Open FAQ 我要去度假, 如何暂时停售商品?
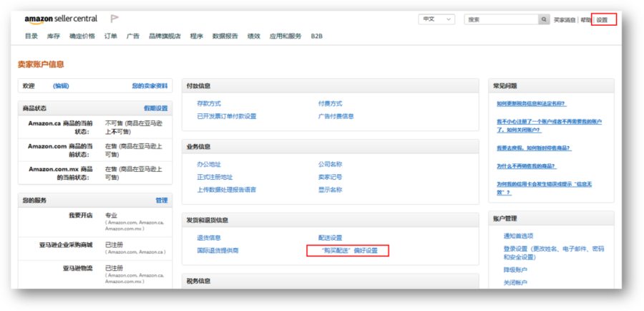The width and height of the screenshot is (644, 311). click(x=534, y=148)
